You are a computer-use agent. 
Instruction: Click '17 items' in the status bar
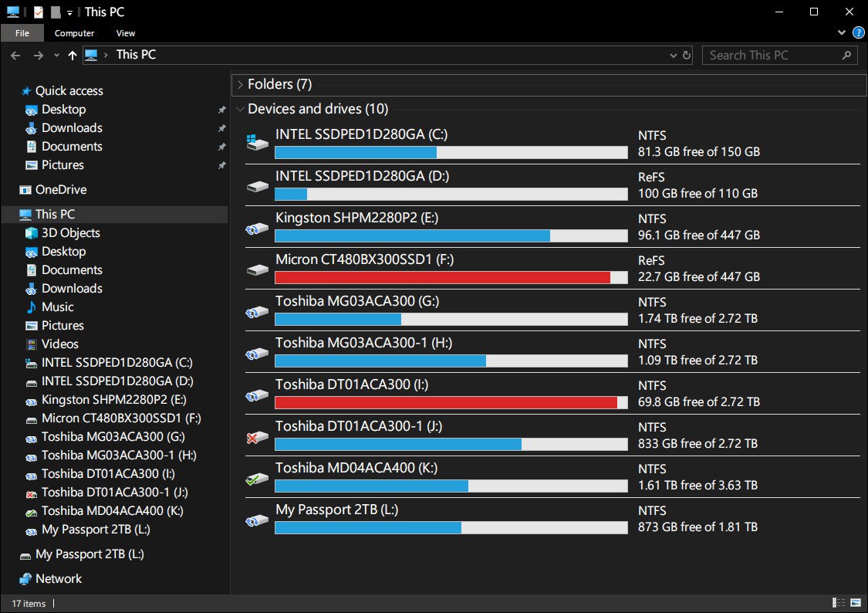click(29, 604)
